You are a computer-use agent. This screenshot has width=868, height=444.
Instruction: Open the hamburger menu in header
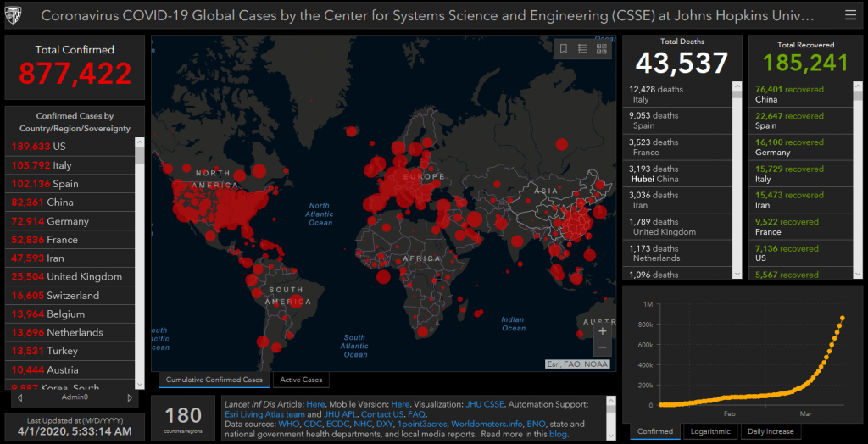tap(850, 15)
